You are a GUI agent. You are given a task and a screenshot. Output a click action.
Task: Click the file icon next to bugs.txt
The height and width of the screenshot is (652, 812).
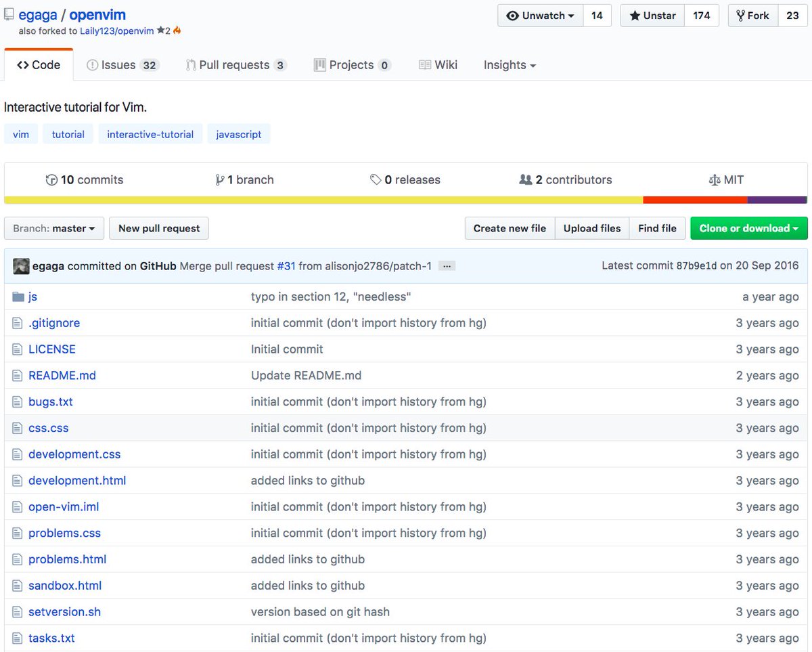pos(18,401)
